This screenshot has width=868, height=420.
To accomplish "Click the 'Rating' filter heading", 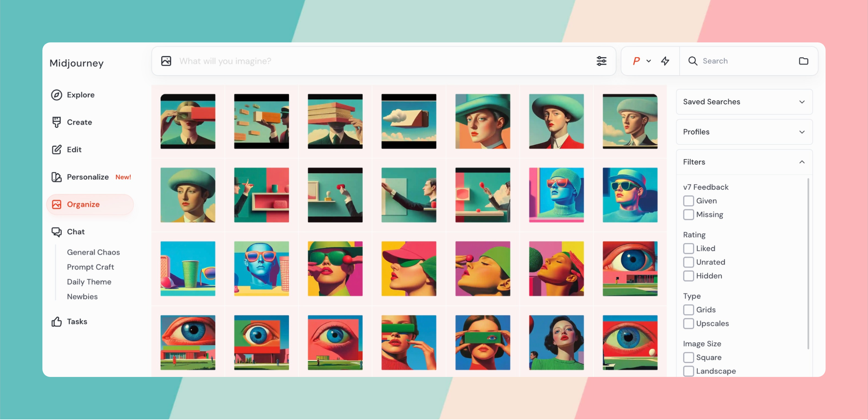I will (x=694, y=235).
